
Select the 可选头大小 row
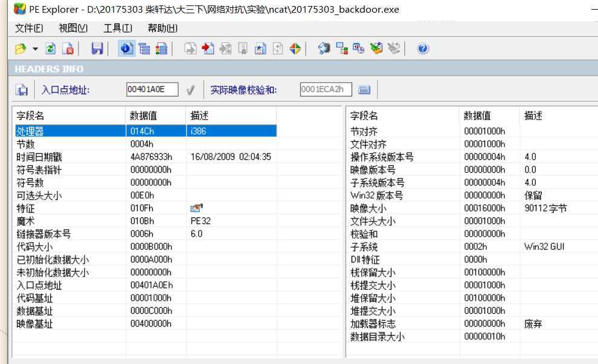pyautogui.click(x=146, y=196)
